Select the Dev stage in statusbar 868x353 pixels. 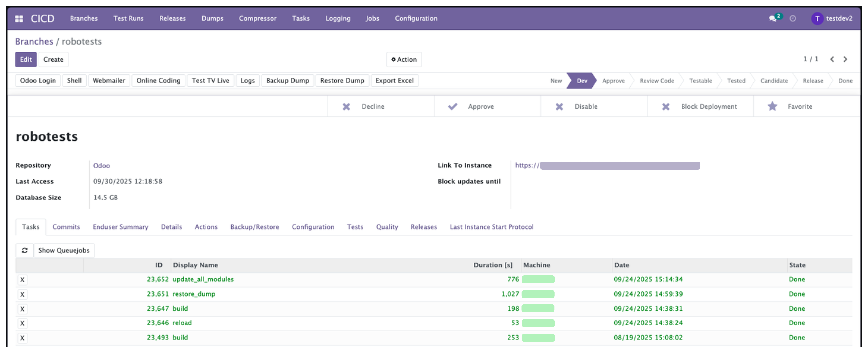(582, 81)
